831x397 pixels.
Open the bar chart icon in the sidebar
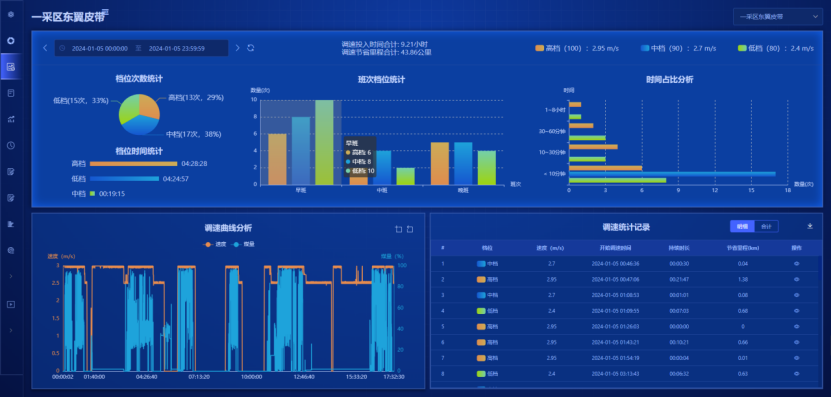tap(11, 224)
